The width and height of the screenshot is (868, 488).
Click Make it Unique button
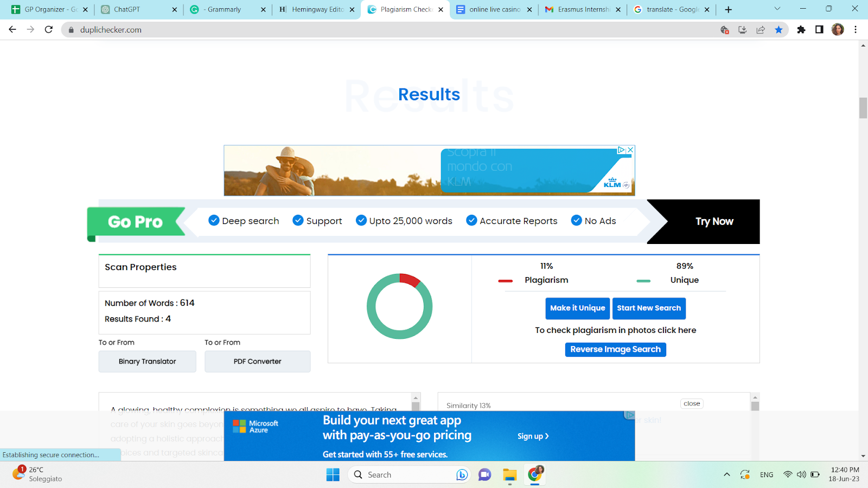click(x=578, y=308)
